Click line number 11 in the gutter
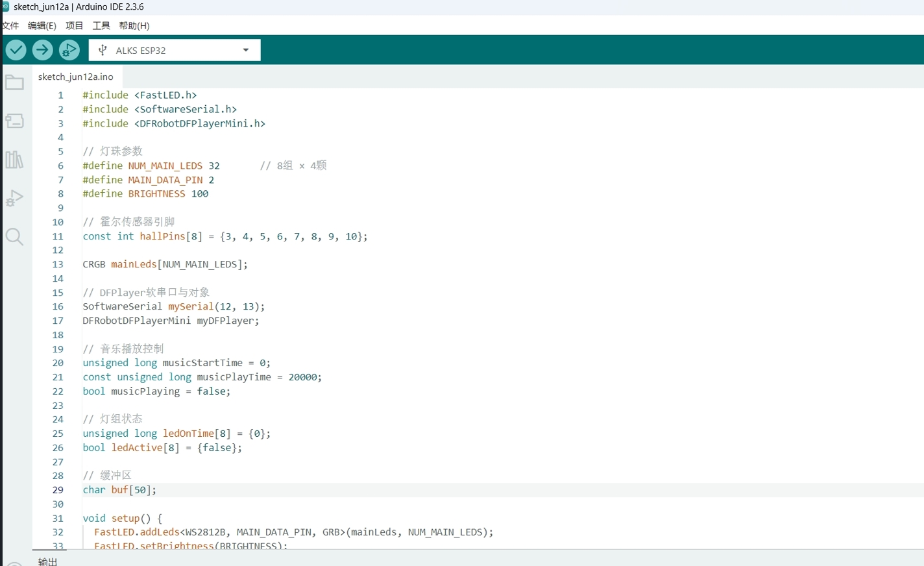The height and width of the screenshot is (566, 924). click(58, 236)
